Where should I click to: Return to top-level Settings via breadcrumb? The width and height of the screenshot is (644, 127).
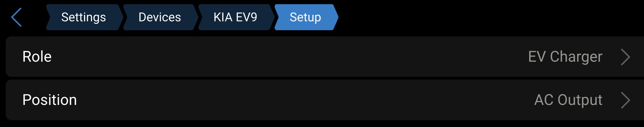(84, 17)
